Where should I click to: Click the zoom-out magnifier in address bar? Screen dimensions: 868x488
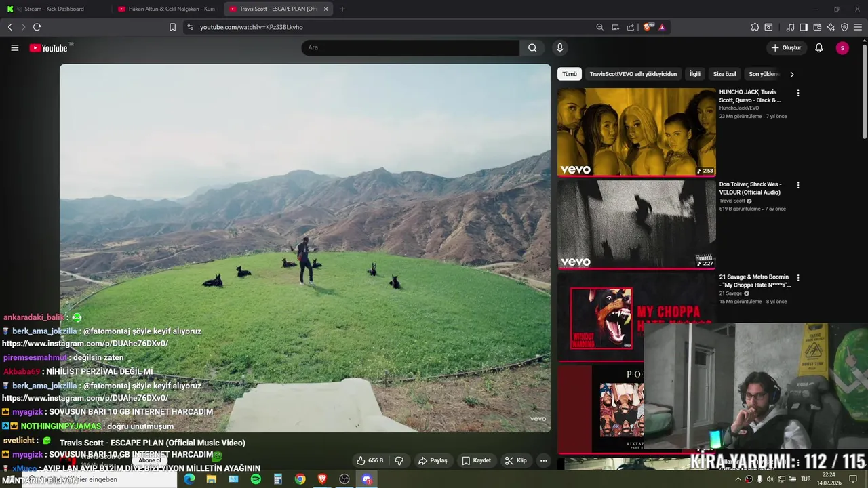click(599, 27)
